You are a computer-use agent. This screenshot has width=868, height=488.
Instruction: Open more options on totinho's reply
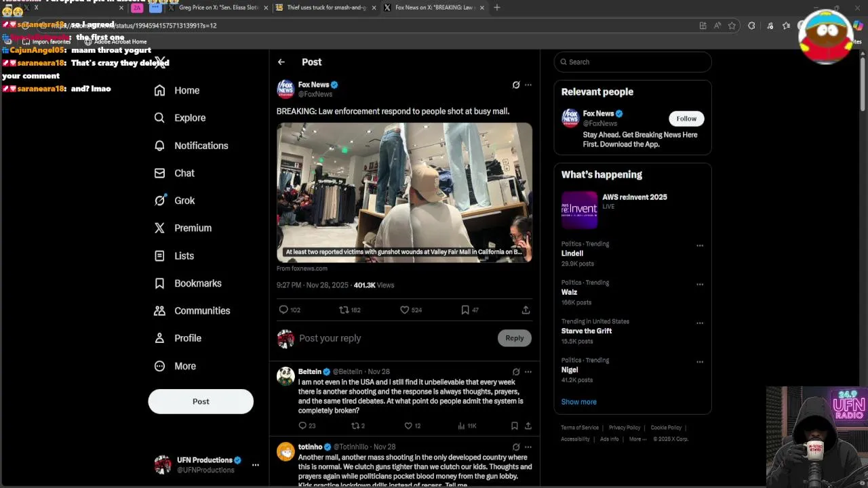[x=528, y=447]
